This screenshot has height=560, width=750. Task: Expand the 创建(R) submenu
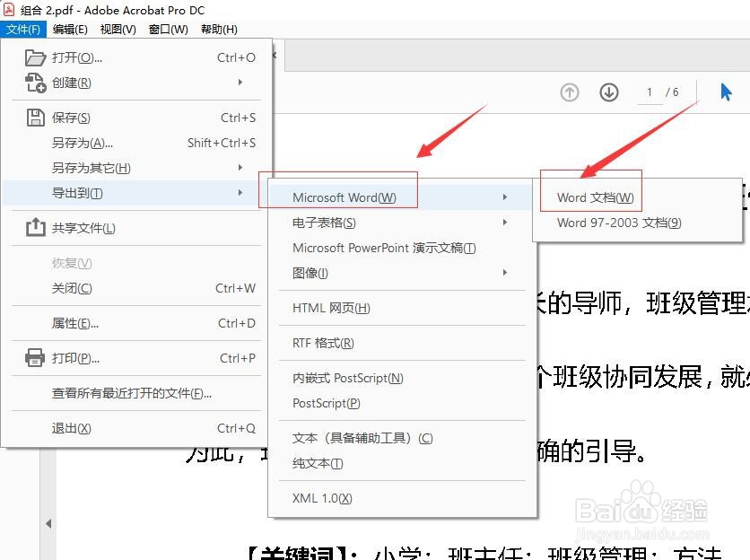136,83
